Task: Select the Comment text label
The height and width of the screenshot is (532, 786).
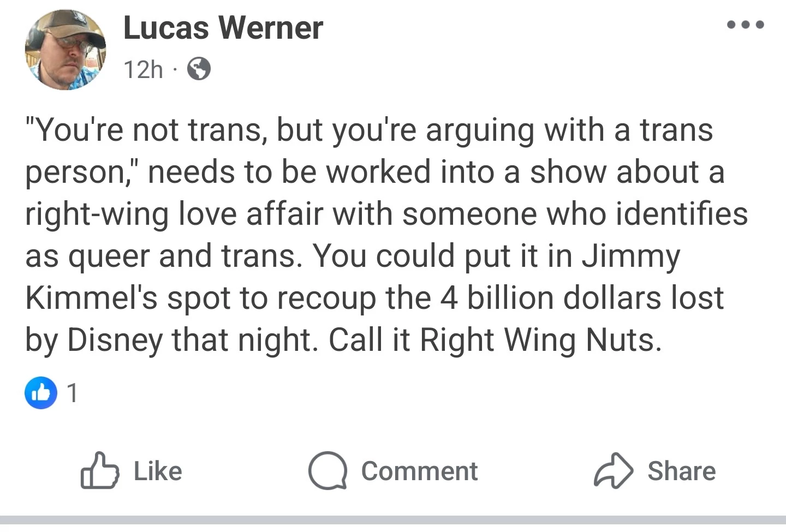Action: (419, 471)
